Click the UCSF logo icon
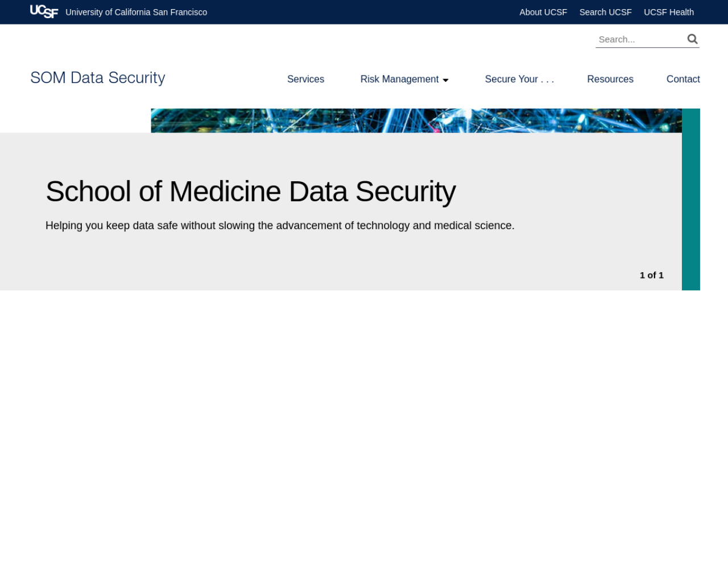The width and height of the screenshot is (728, 582). tap(44, 11)
